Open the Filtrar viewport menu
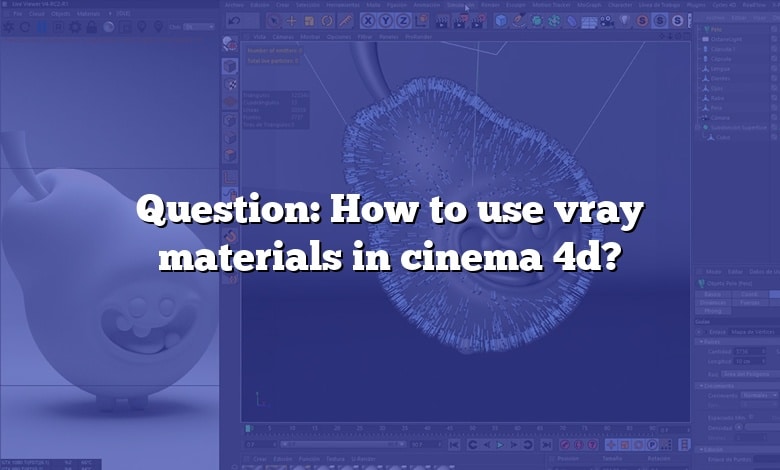Viewport: 780px width, 470px height. [x=365, y=37]
